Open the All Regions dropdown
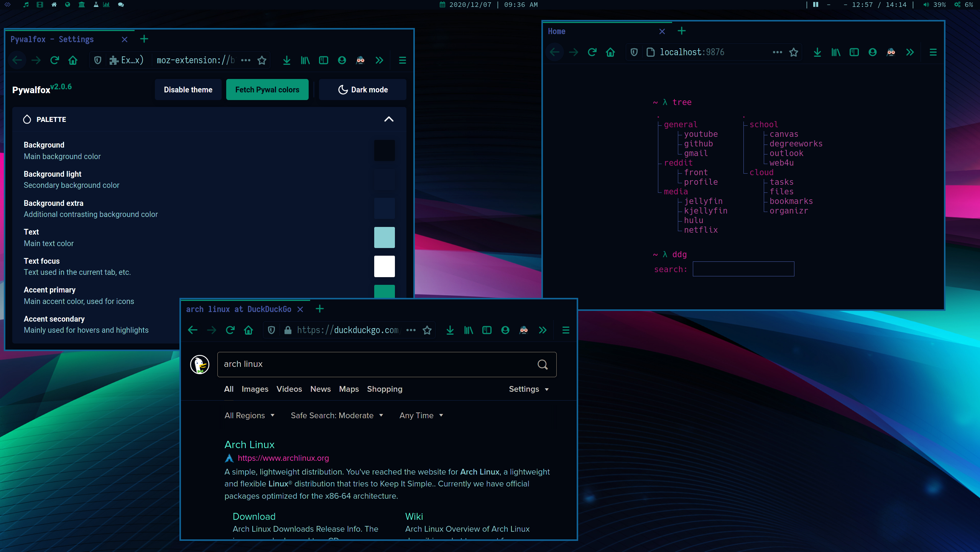This screenshot has width=980, height=552. tap(249, 416)
